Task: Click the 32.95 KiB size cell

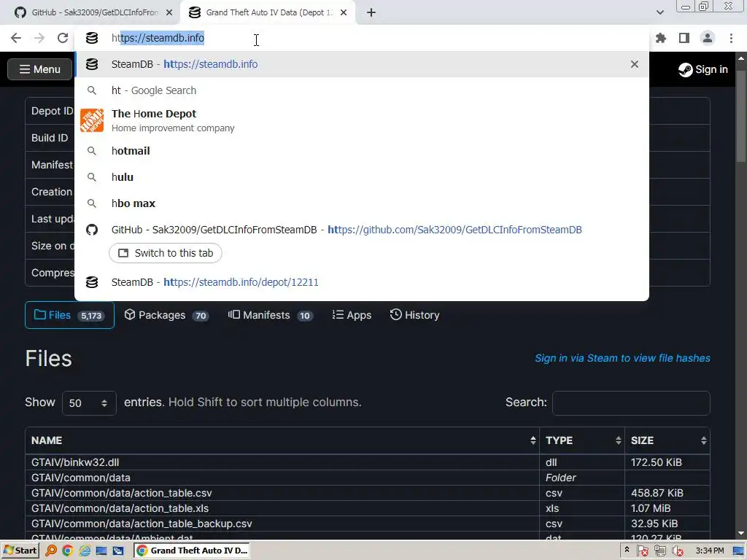Action: pos(667,524)
